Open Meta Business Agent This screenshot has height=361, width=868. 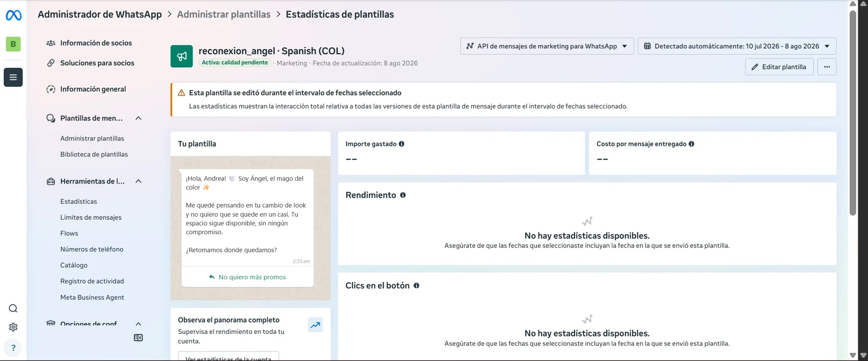tap(92, 298)
